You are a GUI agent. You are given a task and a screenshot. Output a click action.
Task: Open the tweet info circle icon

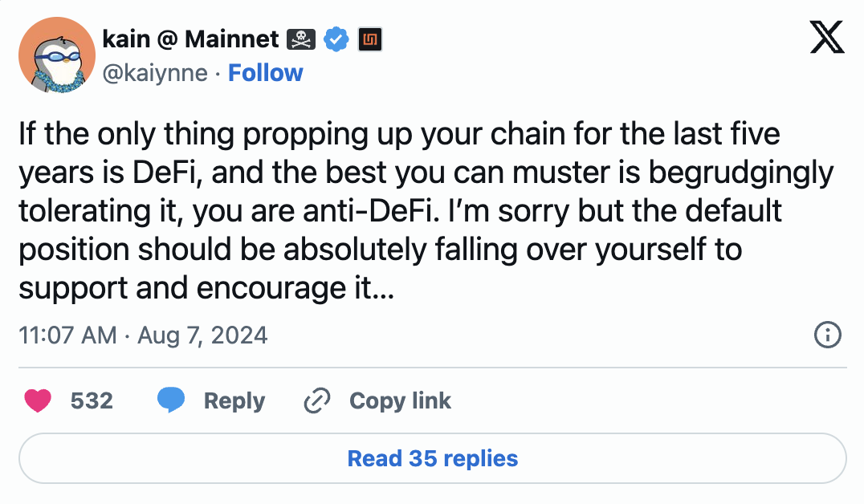click(x=827, y=335)
